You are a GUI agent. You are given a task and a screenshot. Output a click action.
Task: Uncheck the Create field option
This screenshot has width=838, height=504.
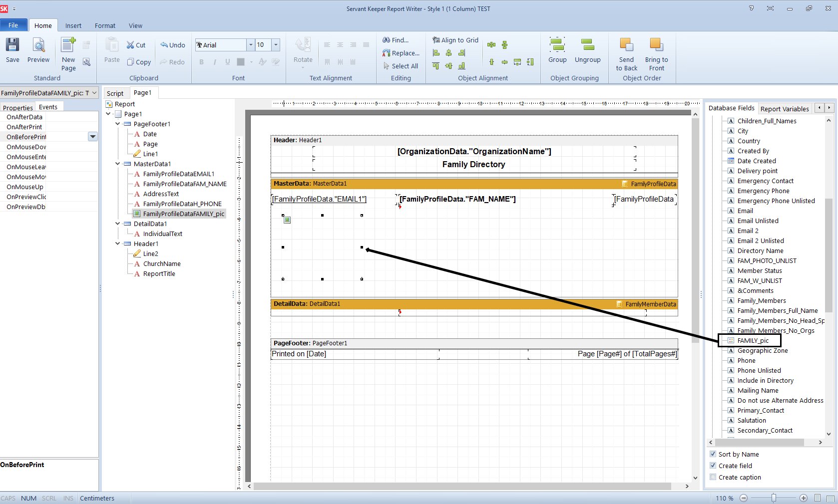(x=713, y=466)
